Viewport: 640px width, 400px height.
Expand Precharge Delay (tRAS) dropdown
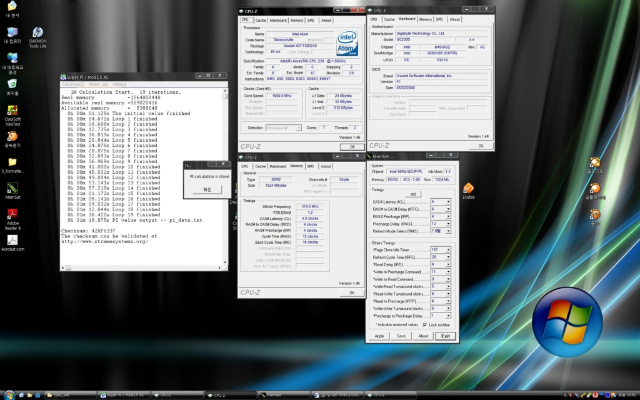448,224
